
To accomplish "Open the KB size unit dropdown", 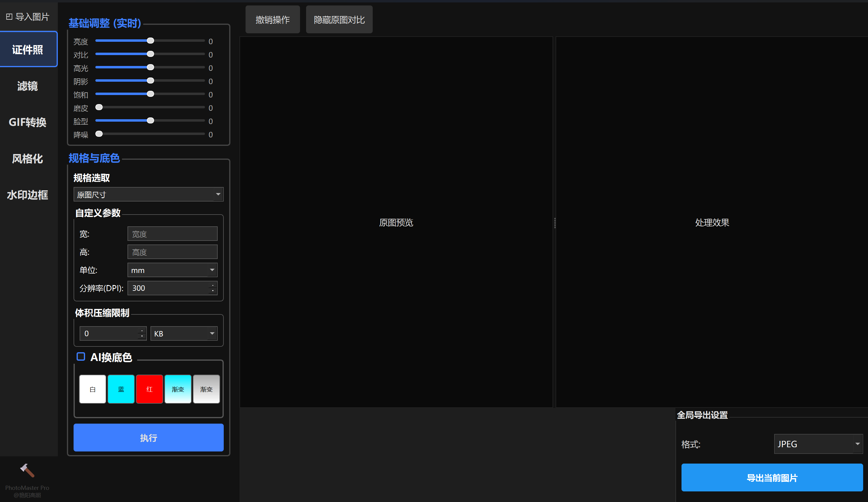I will [x=184, y=334].
